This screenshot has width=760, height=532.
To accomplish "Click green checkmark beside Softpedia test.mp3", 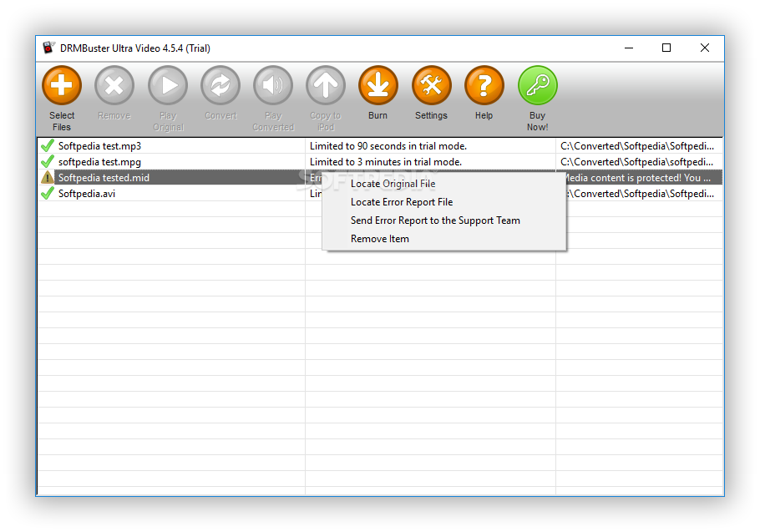I will tap(48, 145).
